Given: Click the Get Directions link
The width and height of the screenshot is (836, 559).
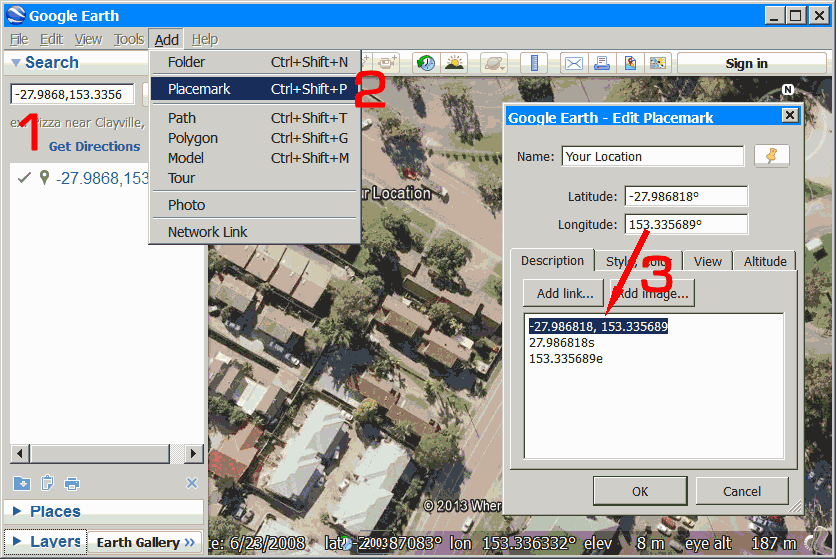Looking at the screenshot, I should tap(94, 146).
